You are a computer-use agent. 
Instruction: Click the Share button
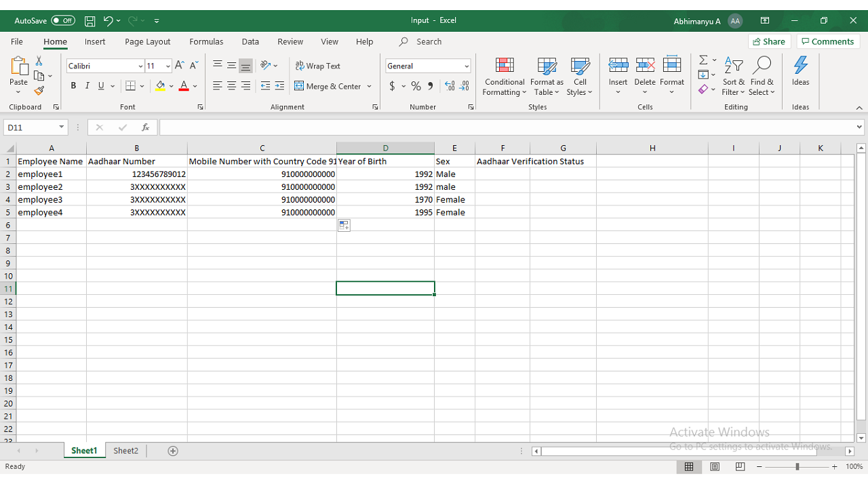[x=769, y=41]
